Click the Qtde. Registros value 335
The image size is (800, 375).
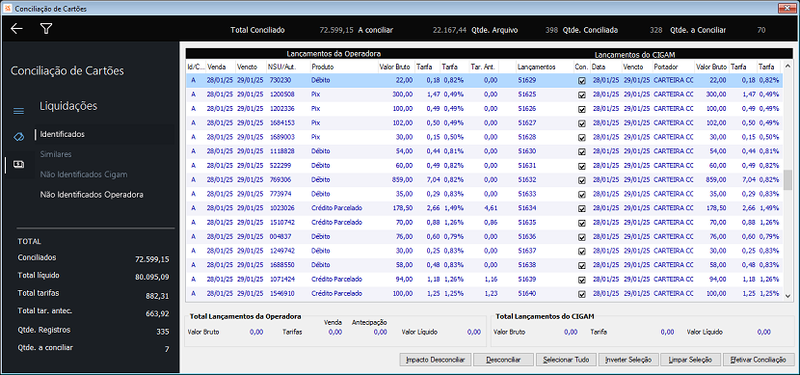pos(163,332)
